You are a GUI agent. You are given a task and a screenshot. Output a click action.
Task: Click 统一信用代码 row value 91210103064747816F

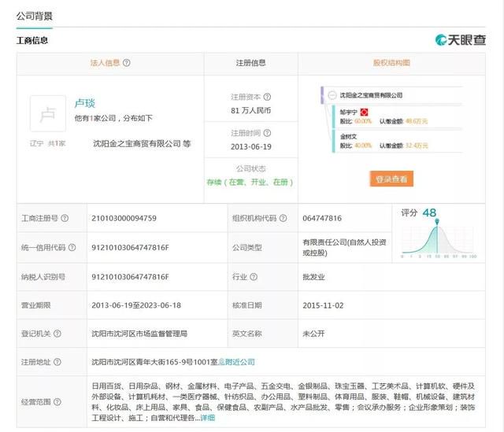(x=130, y=248)
